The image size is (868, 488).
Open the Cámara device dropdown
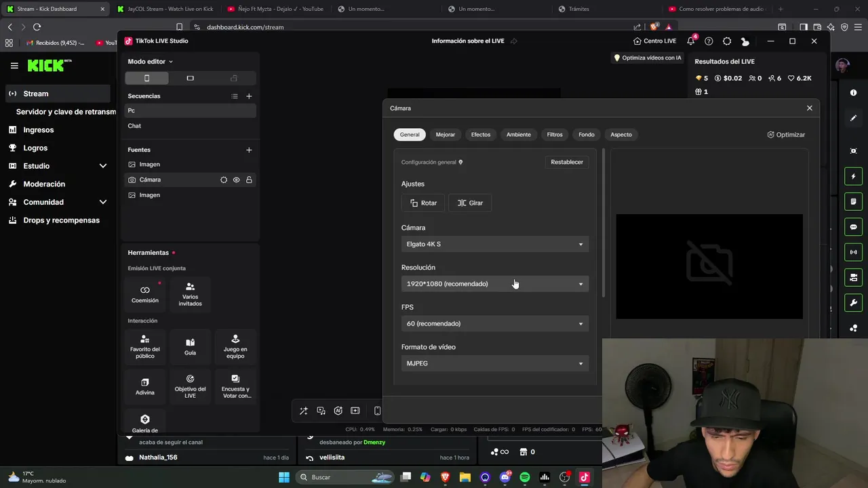click(495, 244)
